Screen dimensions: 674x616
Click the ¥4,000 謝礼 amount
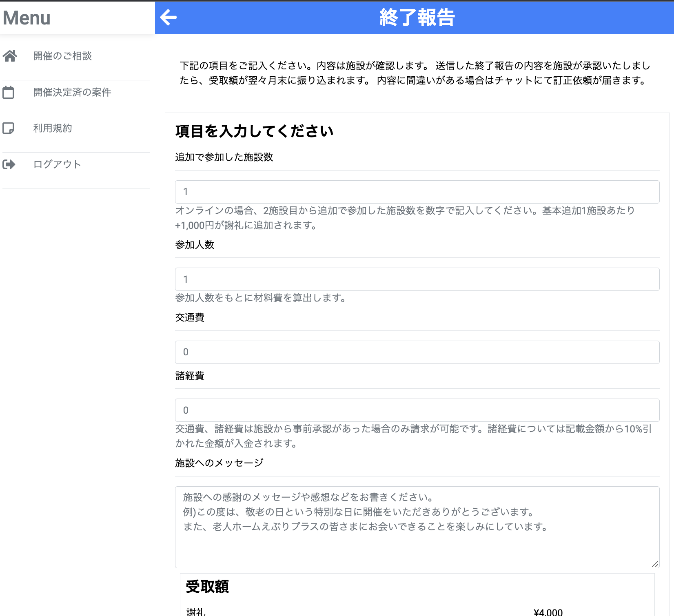point(548,612)
